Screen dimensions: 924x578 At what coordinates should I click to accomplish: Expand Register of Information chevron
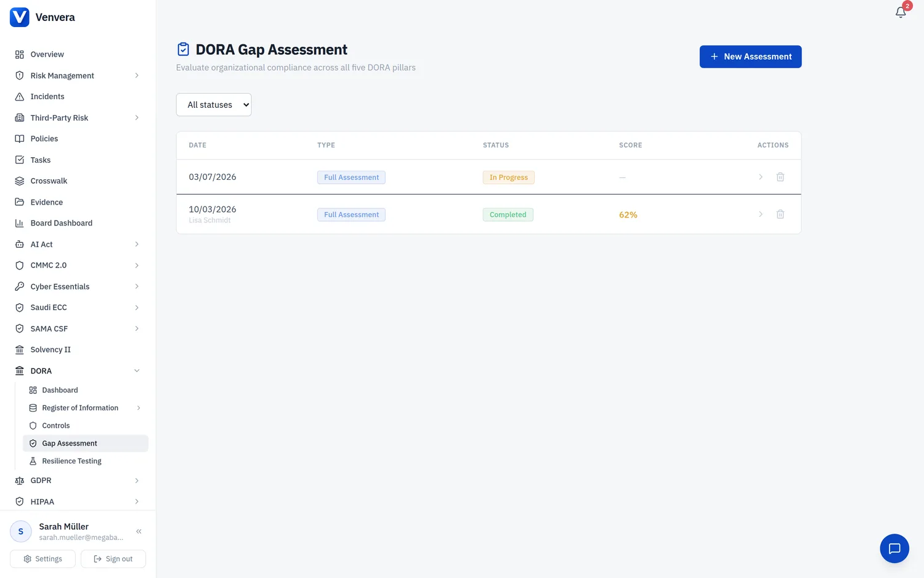[139, 408]
